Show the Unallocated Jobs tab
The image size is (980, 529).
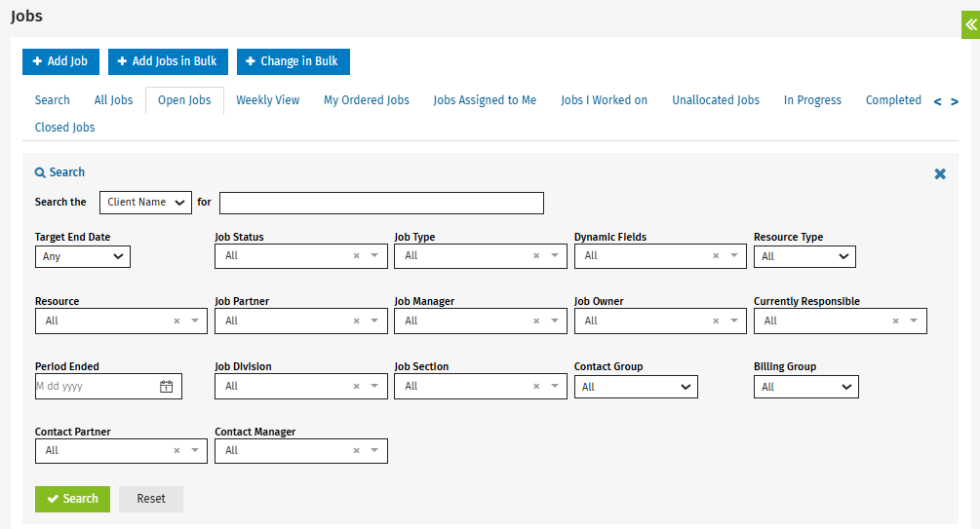[716, 100]
